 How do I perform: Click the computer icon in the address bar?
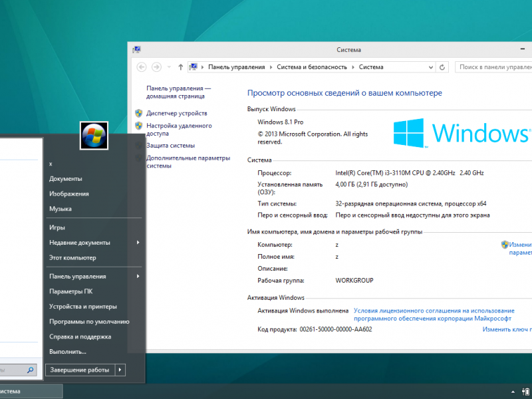(x=194, y=67)
